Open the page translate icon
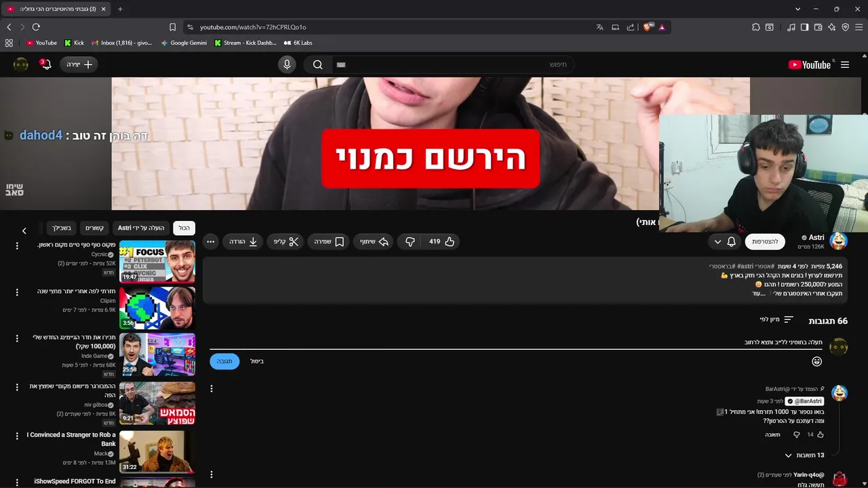 599,27
